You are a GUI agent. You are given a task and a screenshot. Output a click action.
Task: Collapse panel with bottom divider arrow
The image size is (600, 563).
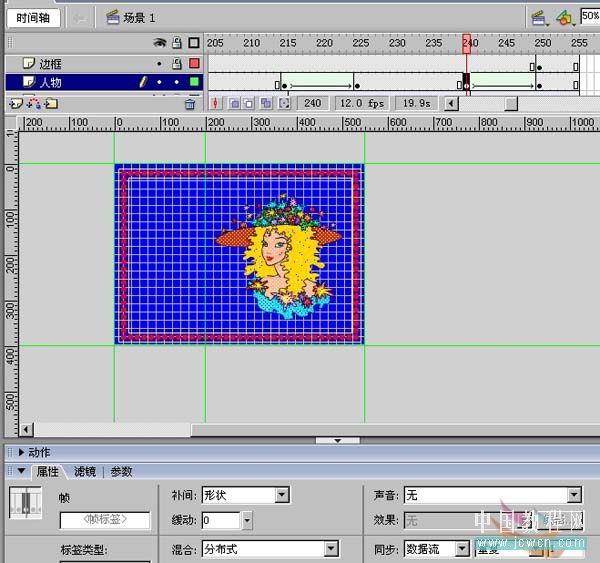point(338,441)
